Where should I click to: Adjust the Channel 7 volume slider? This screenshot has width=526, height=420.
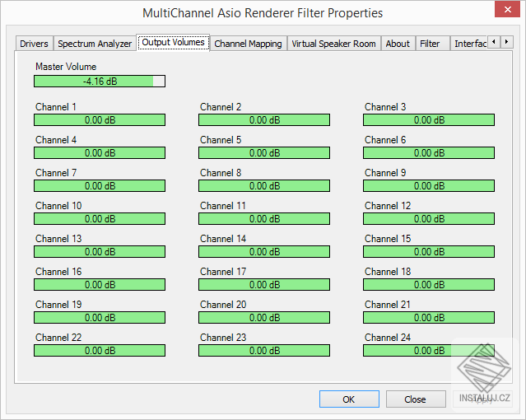(x=100, y=185)
